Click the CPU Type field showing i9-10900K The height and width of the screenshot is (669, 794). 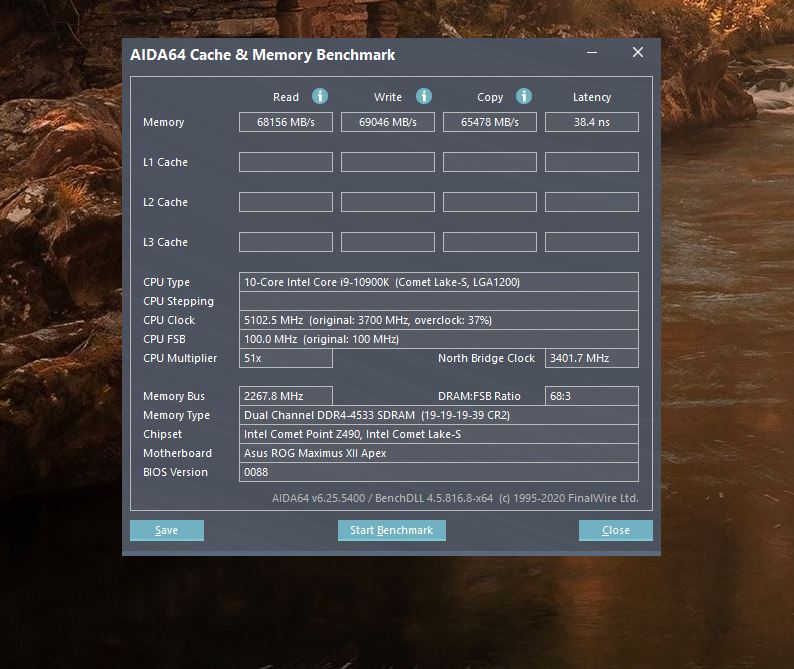point(438,282)
